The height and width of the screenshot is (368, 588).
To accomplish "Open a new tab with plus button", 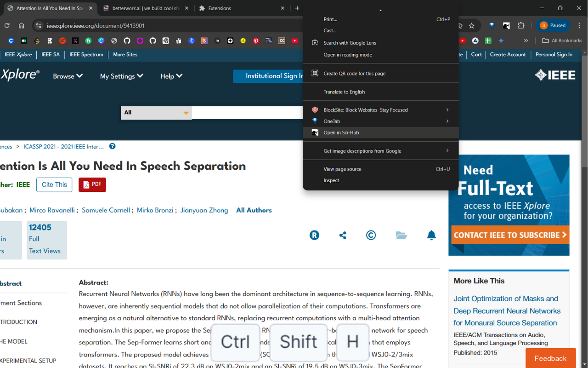I will point(297,8).
